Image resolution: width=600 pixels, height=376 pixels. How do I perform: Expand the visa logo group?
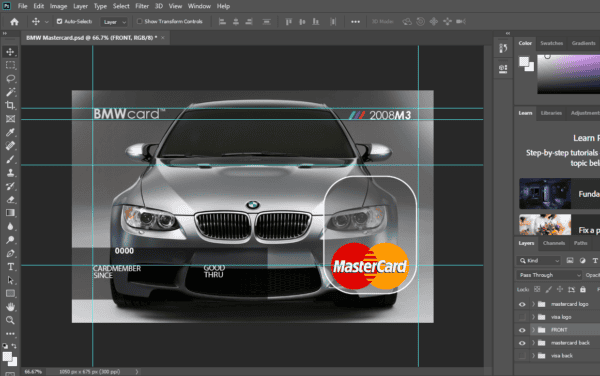tap(533, 317)
